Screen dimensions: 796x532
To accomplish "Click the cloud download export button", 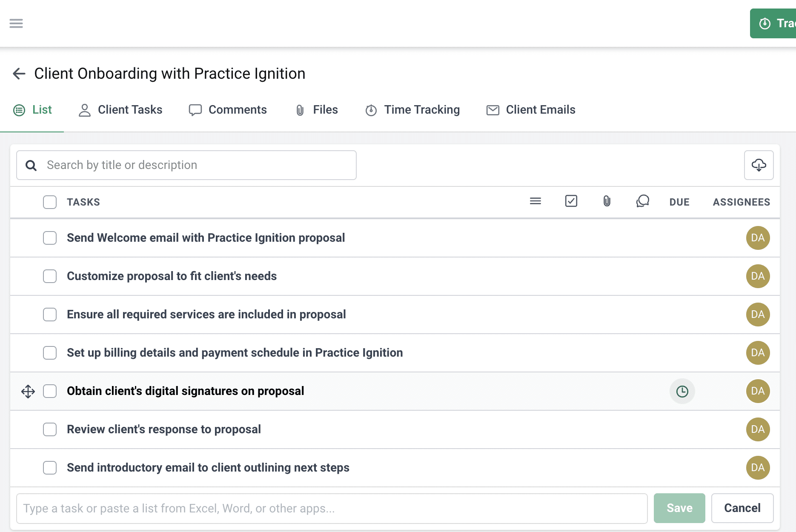I will pyautogui.click(x=759, y=165).
